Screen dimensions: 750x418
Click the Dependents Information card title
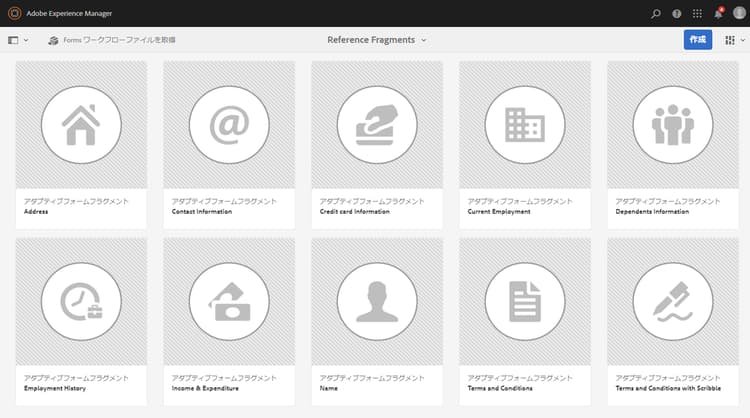point(652,211)
